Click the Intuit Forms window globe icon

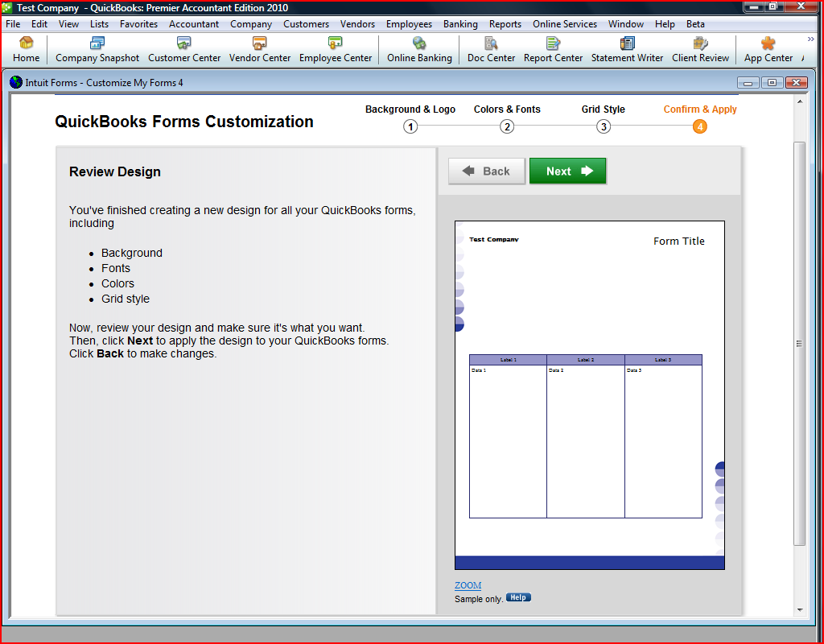coord(16,82)
